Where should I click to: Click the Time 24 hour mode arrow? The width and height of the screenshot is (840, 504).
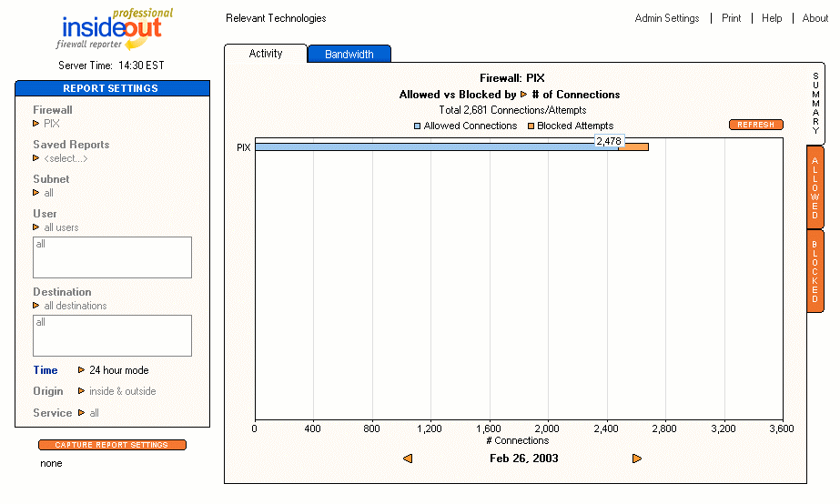81,370
